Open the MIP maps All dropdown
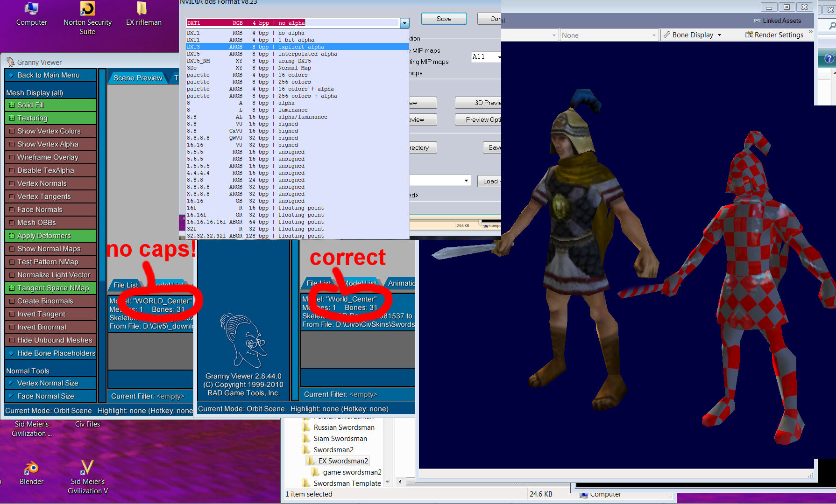 point(486,57)
